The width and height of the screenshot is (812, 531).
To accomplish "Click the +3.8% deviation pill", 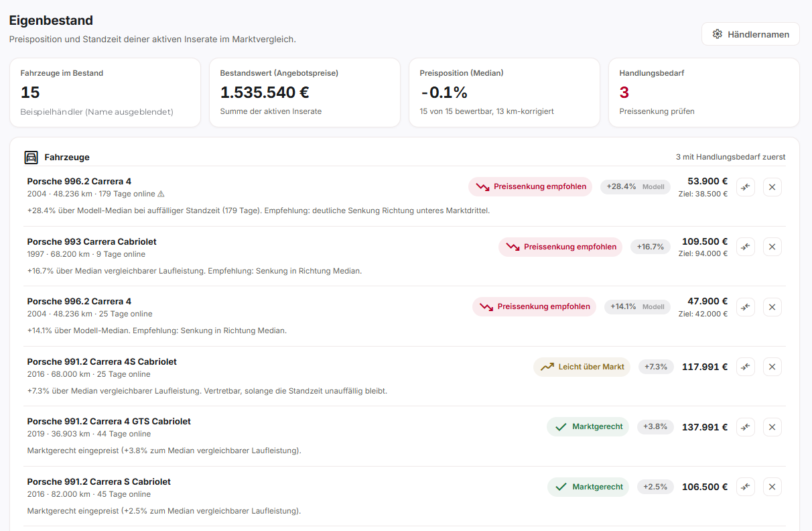I will 655,426.
